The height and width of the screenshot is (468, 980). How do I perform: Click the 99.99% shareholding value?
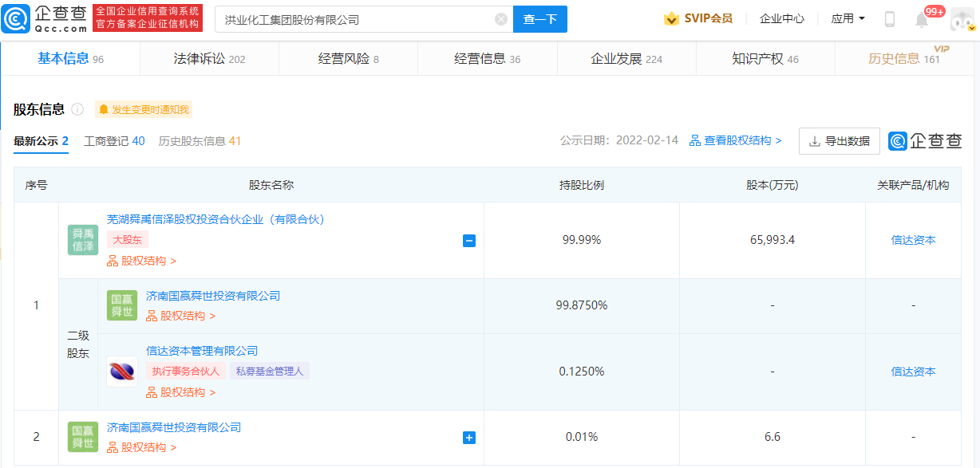(582, 240)
